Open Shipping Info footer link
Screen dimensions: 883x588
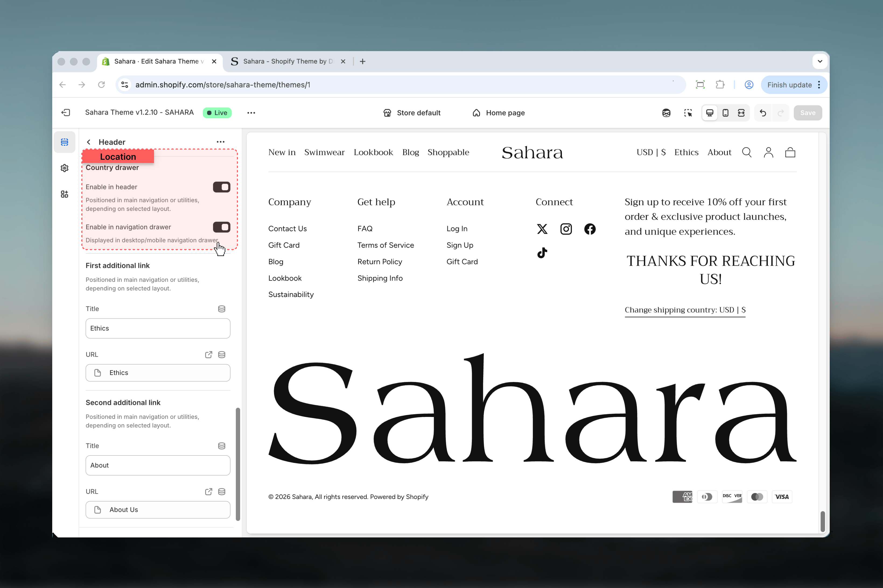380,278
